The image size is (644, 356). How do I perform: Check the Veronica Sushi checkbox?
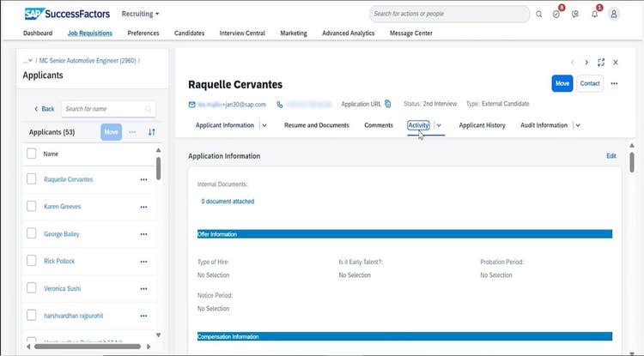point(31,288)
